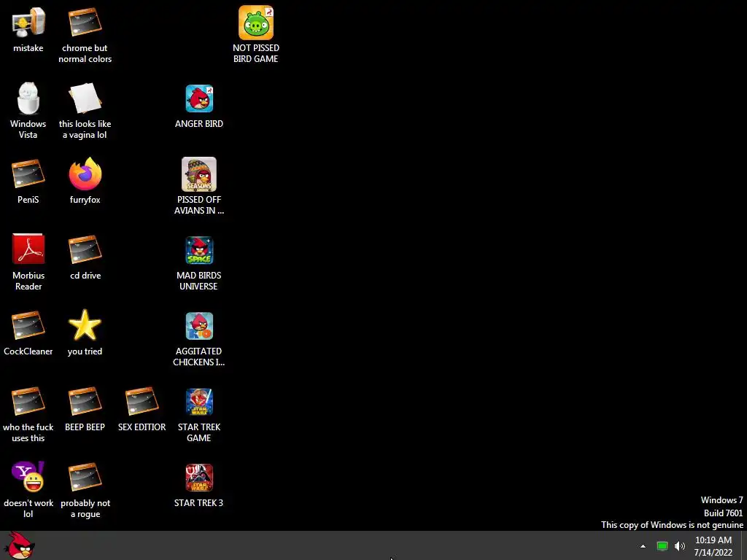
Task: Select PISSED OFF AVIANS Seasons icon
Action: 199,174
